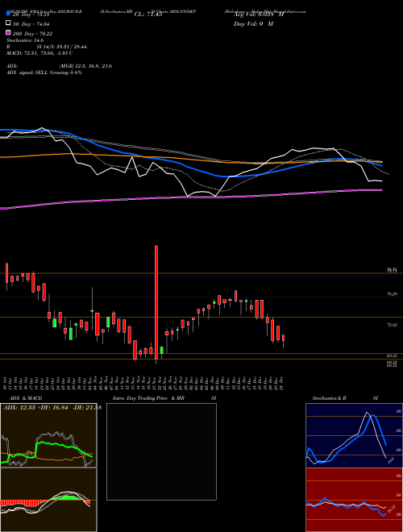Click the 'ADX & MACD' panel title
The width and height of the screenshot is (403, 532).
tap(26, 398)
